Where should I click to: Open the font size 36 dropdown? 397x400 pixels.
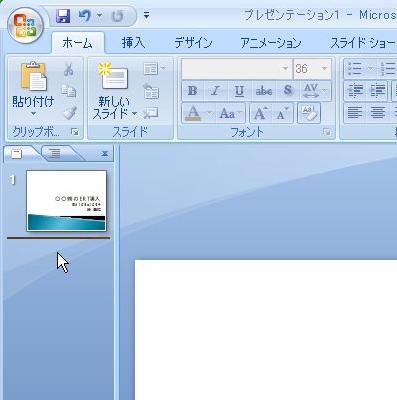(324, 69)
